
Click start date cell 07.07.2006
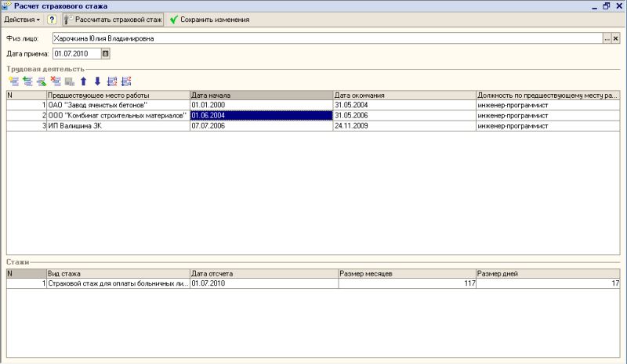click(262, 126)
